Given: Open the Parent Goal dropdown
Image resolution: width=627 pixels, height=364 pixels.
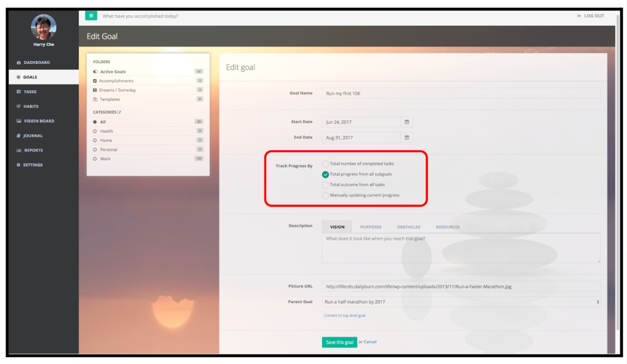Looking at the screenshot, I should click(x=461, y=302).
